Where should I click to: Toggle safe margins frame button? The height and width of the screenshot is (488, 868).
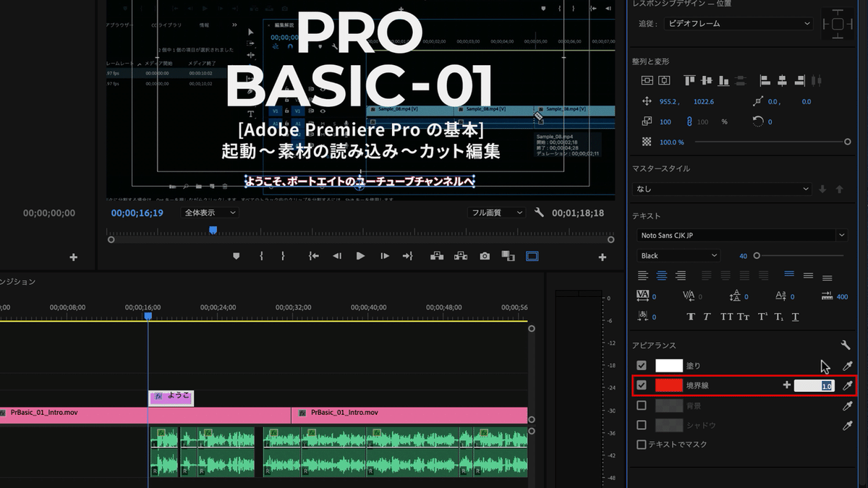point(532,256)
